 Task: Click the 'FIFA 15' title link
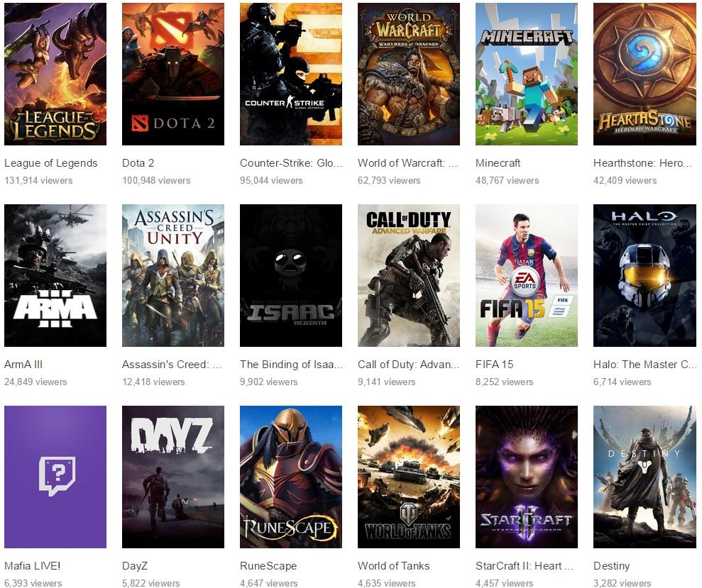[494, 365]
